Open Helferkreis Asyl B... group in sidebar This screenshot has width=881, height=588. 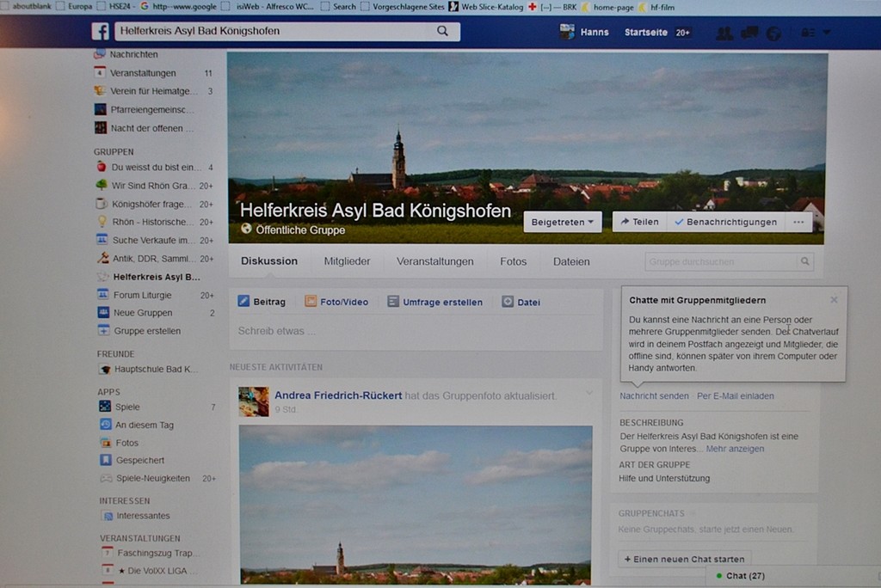pyautogui.click(x=157, y=277)
